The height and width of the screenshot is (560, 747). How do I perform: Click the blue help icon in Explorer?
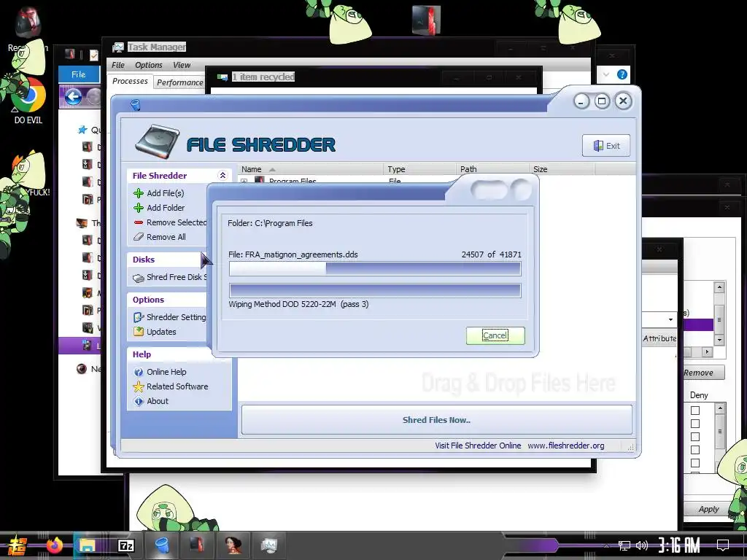[x=622, y=75]
